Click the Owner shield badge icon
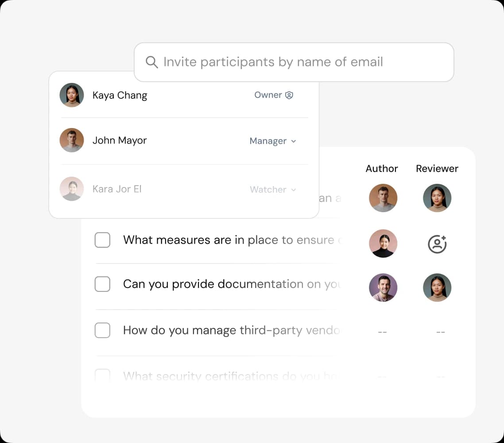Screen dimensions: 504x443 click(289, 95)
